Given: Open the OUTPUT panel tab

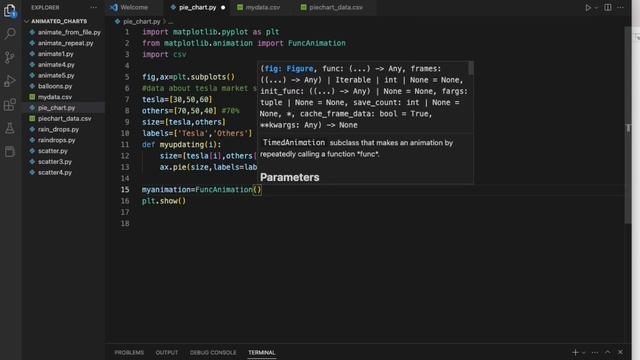Looking at the screenshot, I should coord(167,352).
